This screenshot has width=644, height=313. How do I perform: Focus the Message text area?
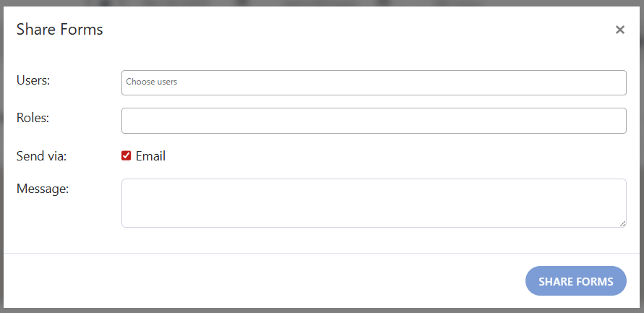373,203
